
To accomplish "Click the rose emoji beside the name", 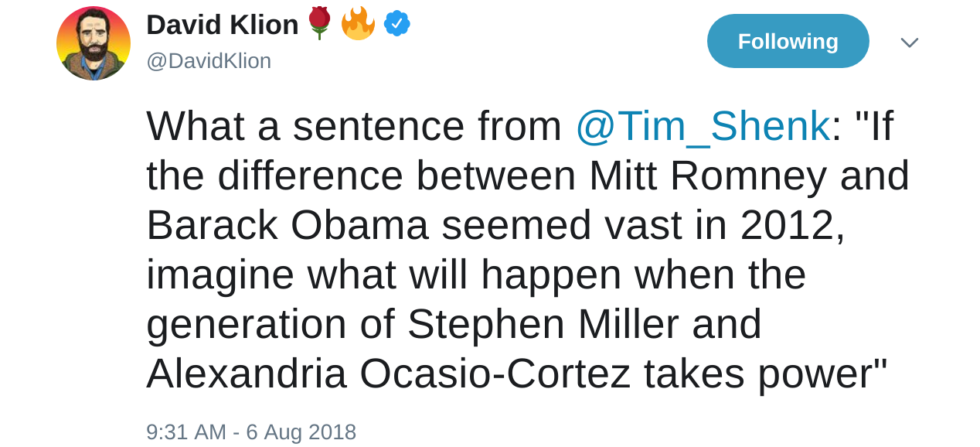I will (x=318, y=23).
